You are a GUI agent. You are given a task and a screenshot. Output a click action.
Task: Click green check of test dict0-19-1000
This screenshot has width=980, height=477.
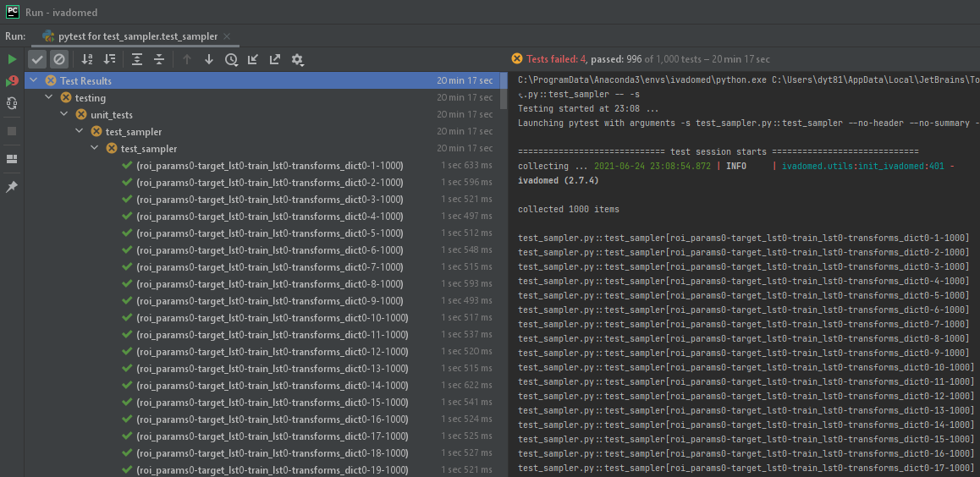click(127, 469)
